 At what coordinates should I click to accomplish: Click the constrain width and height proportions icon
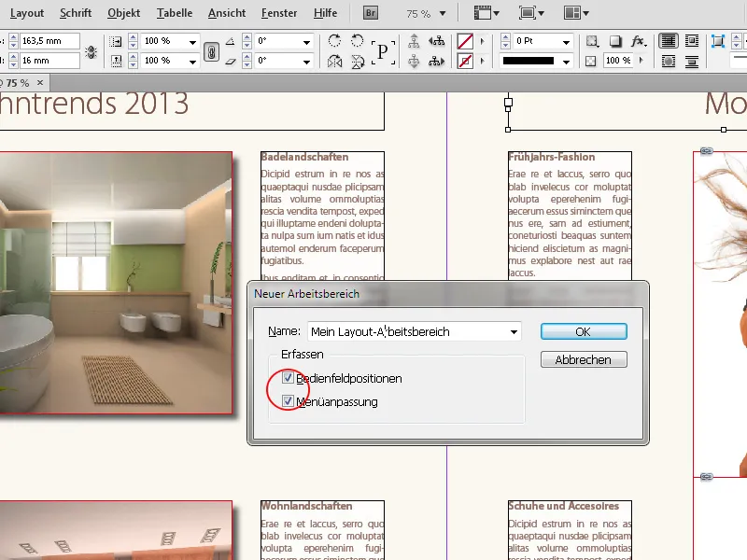[91, 51]
